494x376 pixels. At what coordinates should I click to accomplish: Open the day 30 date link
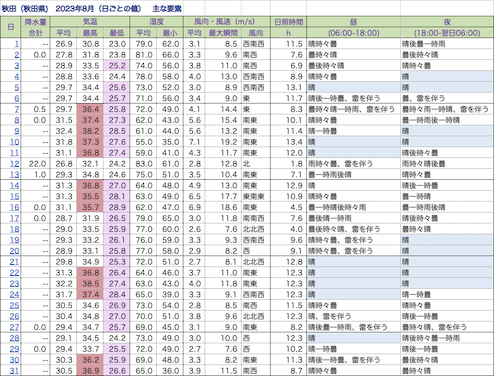14,360
